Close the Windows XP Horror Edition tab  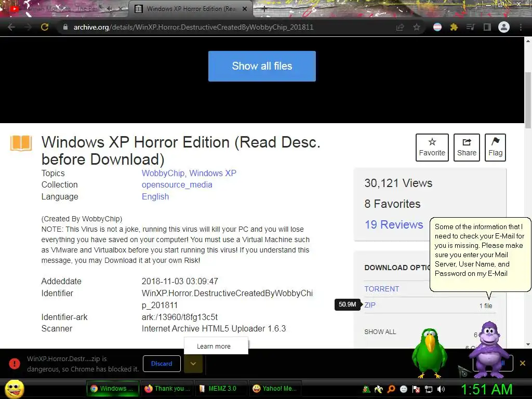[x=245, y=9]
